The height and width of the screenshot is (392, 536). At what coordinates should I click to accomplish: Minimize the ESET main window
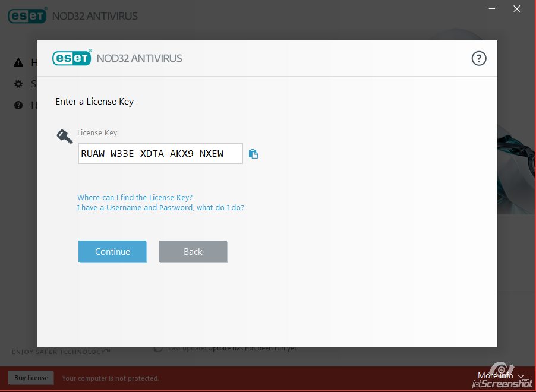(492, 8)
